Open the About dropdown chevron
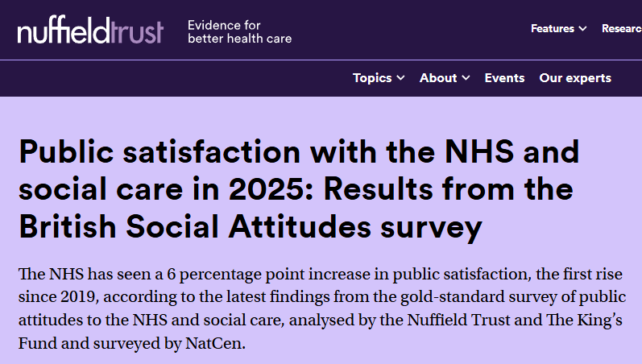Viewport: 642px width, 364px height. click(x=466, y=78)
